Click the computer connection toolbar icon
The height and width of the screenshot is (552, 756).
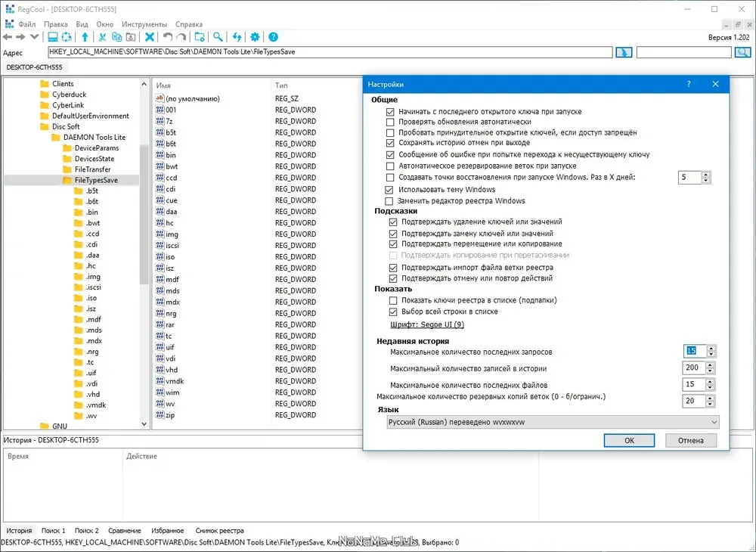tap(53, 37)
